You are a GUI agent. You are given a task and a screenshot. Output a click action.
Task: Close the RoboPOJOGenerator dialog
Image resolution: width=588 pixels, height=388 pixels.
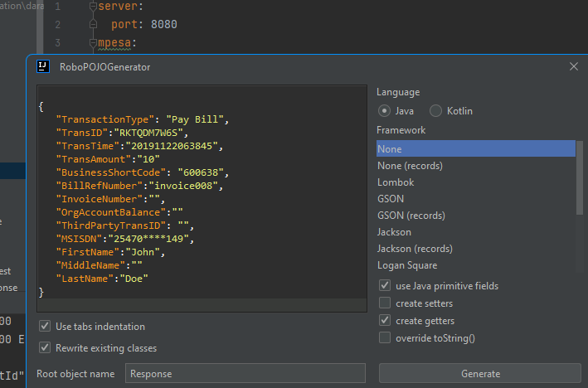(x=573, y=66)
